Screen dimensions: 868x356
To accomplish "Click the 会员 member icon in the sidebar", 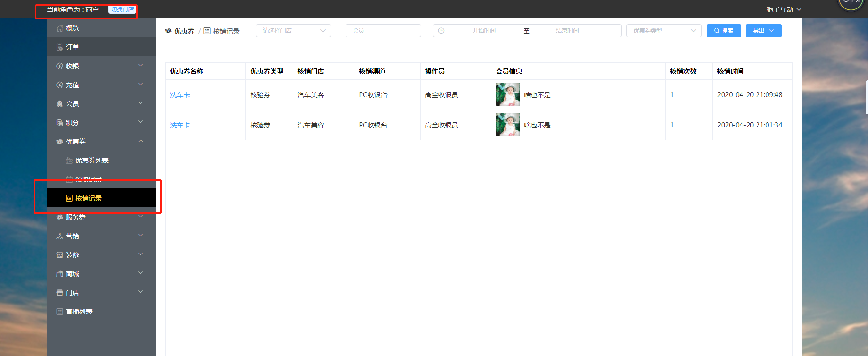I will 59,104.
